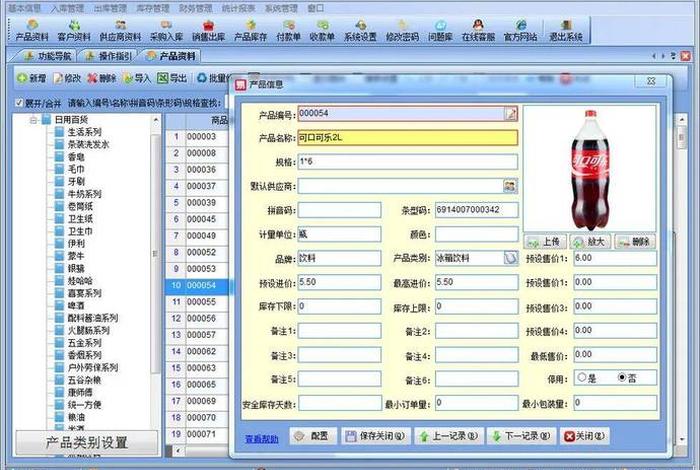
Task: Open 销售出库 from the toolbar
Action: (208, 30)
